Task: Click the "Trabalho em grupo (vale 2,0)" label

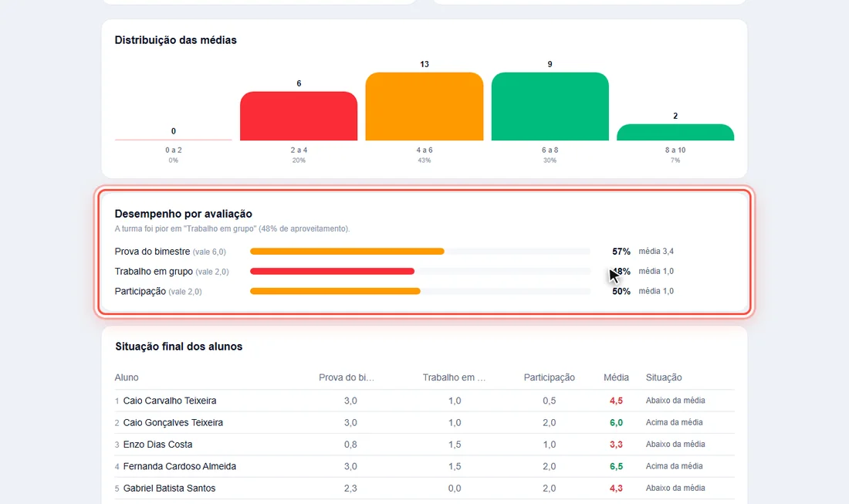Action: tap(171, 271)
